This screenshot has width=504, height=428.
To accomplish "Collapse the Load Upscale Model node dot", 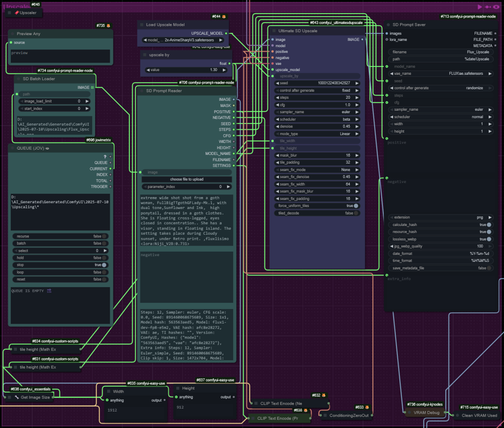I will pos(142,25).
